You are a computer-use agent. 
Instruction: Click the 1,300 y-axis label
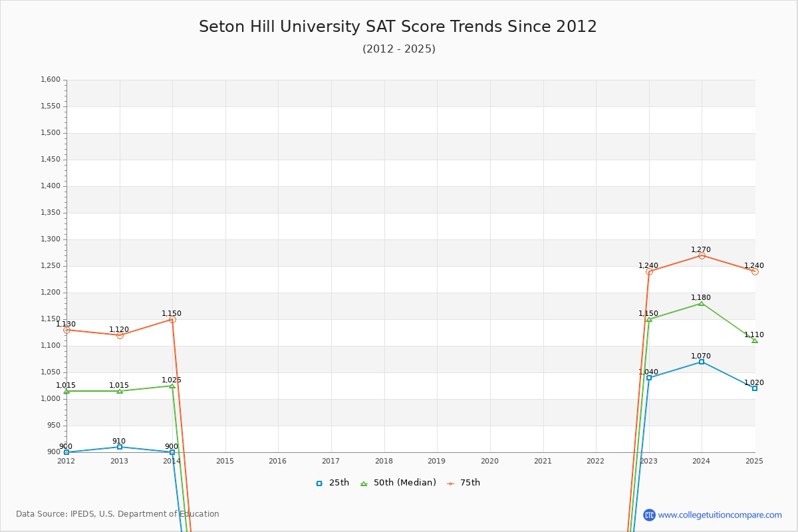click(51, 239)
